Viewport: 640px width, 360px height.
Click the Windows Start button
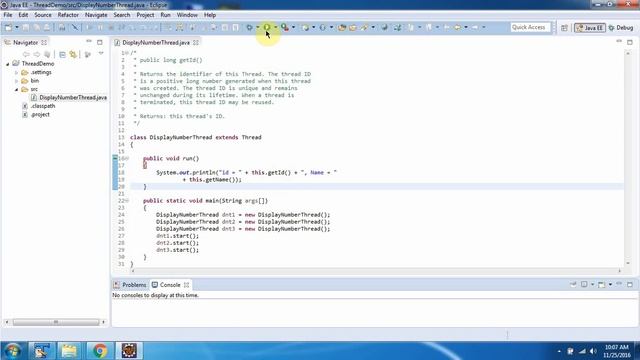click(12, 351)
